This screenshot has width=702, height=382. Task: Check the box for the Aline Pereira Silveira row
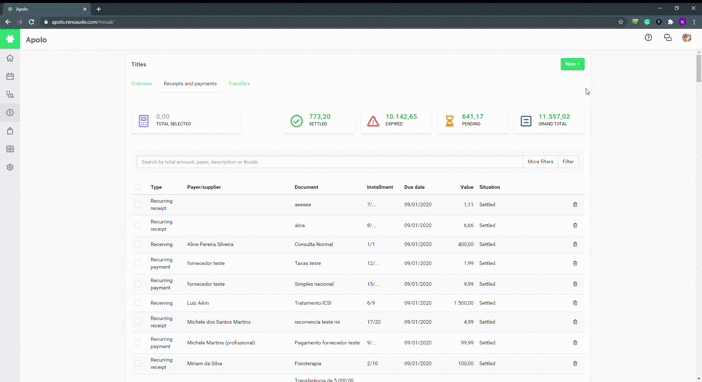(x=137, y=245)
